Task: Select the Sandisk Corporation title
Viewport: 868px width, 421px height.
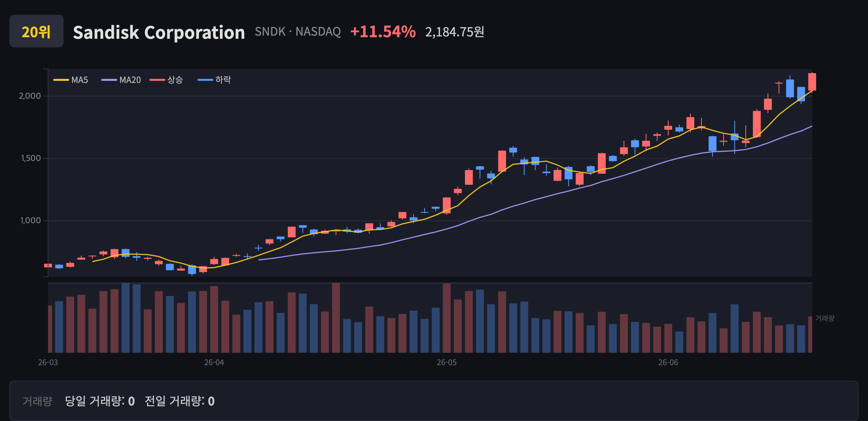Action: (159, 32)
